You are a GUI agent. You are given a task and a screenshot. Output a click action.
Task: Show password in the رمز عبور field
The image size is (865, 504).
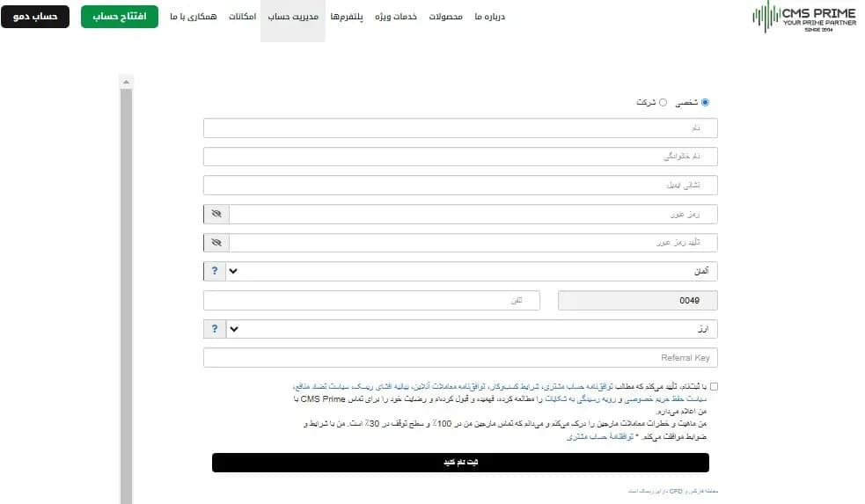tap(216, 214)
